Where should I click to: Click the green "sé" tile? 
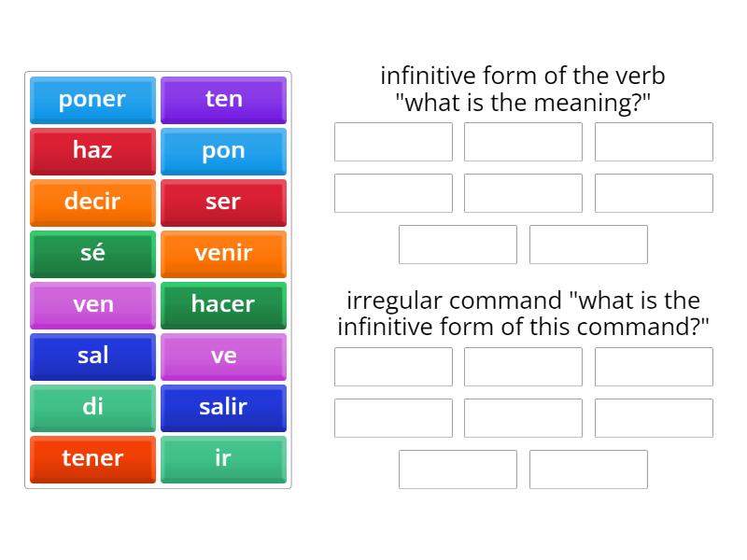pyautogui.click(x=92, y=254)
